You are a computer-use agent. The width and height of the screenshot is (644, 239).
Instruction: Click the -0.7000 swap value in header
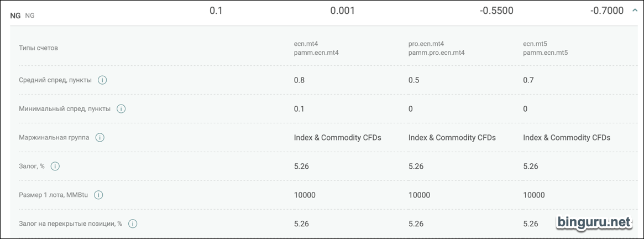(606, 11)
